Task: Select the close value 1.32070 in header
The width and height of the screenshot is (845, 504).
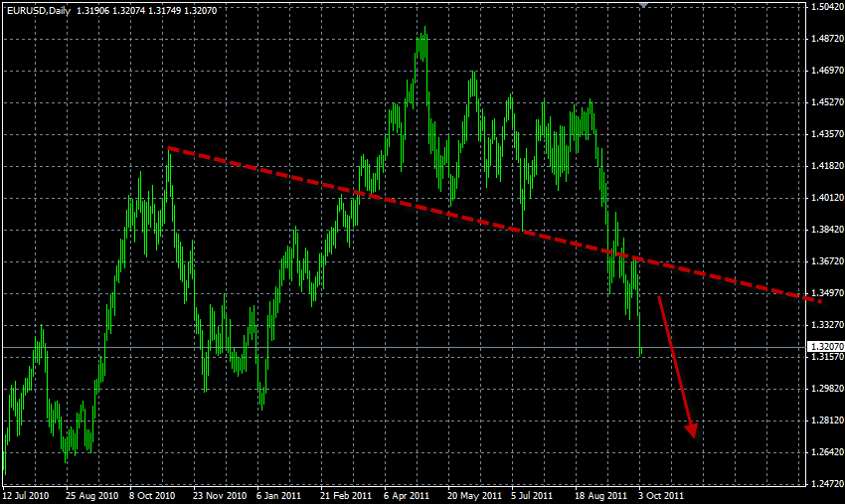Action: [x=201, y=10]
